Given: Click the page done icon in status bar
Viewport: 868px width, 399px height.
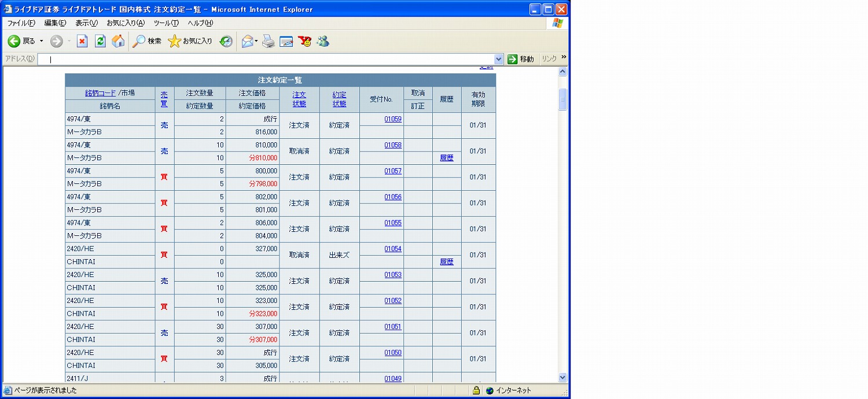Looking at the screenshot, I should coord(8,390).
